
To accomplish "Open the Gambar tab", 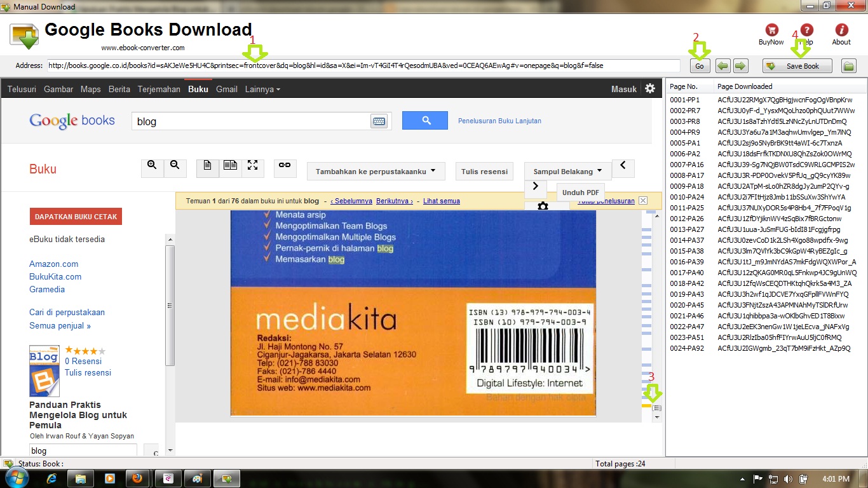I will pyautogui.click(x=58, y=89).
